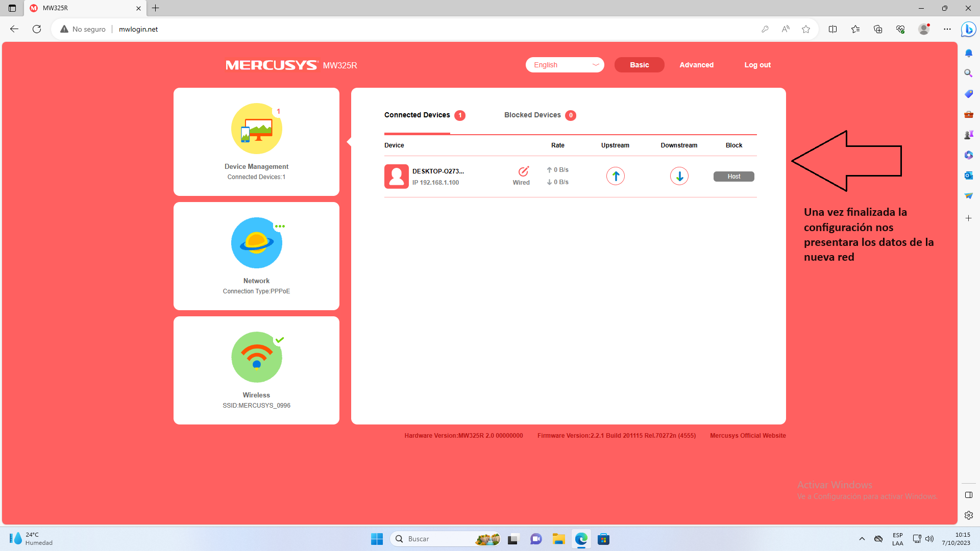Open Mercusys Official Website link
This screenshot has width=980, height=551.
coord(747,436)
